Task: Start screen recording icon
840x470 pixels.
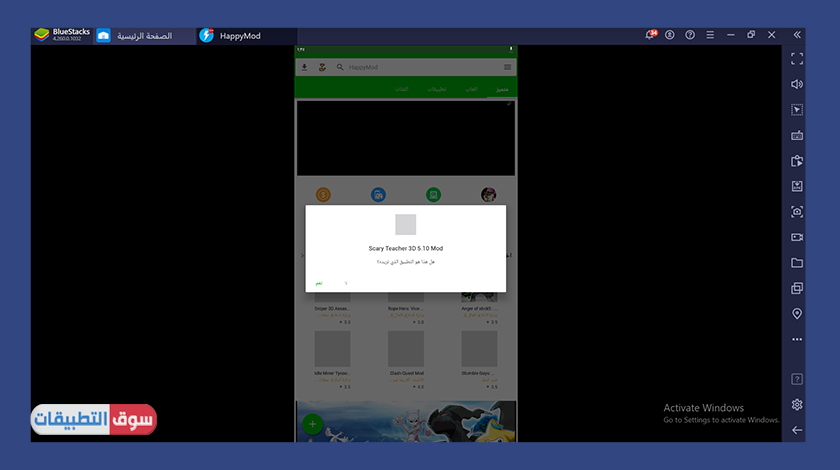Action: point(797,237)
